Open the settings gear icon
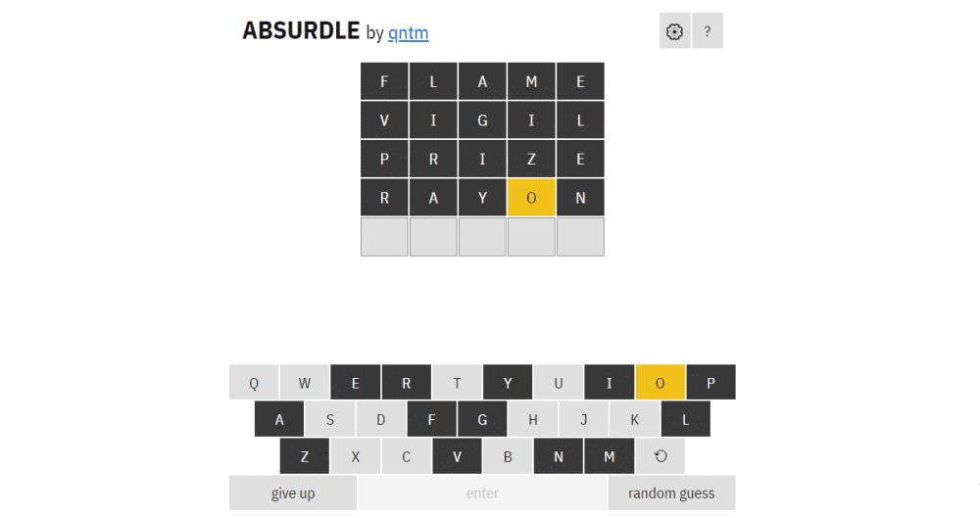 [674, 30]
